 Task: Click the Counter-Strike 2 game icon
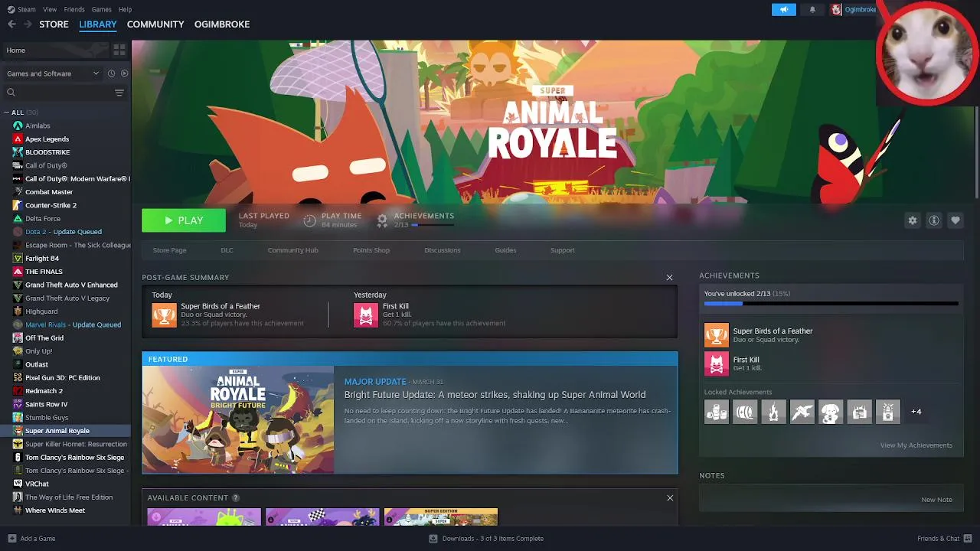tap(18, 205)
